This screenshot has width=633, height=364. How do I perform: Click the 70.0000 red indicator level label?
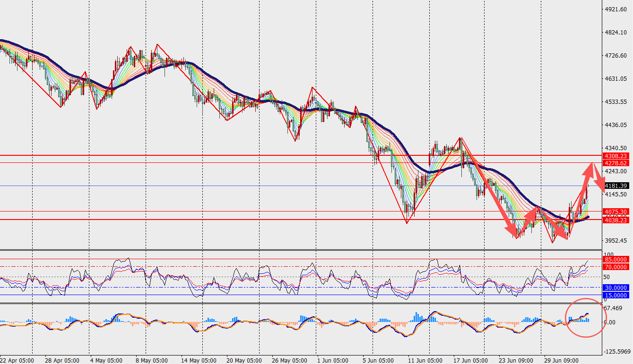[616, 267]
